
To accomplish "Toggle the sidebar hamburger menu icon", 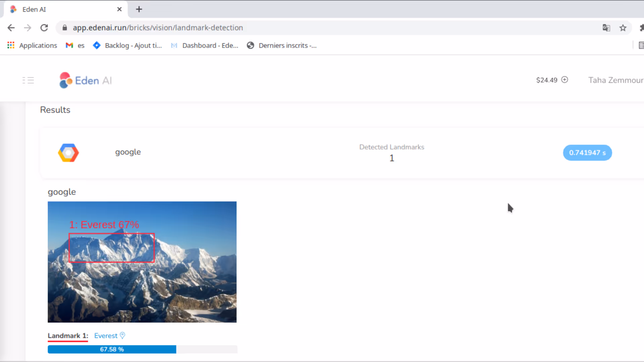I will point(28,80).
